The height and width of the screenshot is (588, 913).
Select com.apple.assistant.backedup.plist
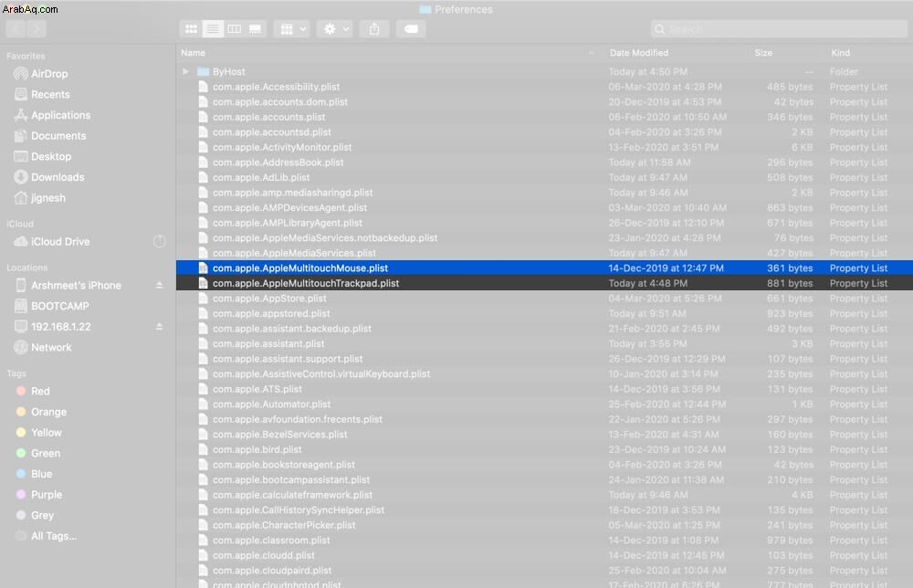pos(544,329)
